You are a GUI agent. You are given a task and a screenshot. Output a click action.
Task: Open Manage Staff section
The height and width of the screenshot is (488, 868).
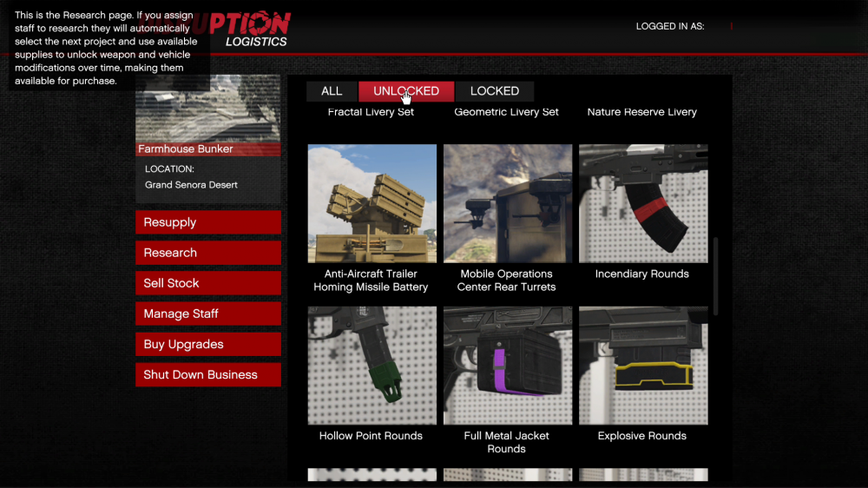208,313
